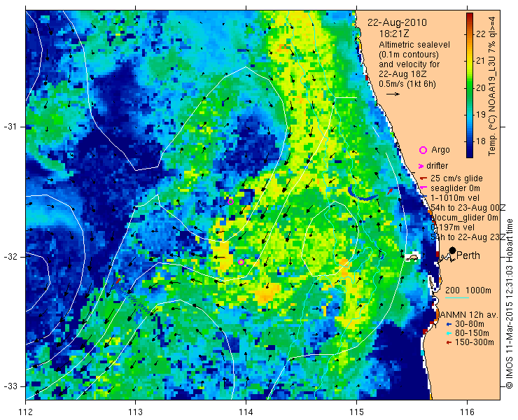
Task: Click the Perth city label
Action: 468,255
